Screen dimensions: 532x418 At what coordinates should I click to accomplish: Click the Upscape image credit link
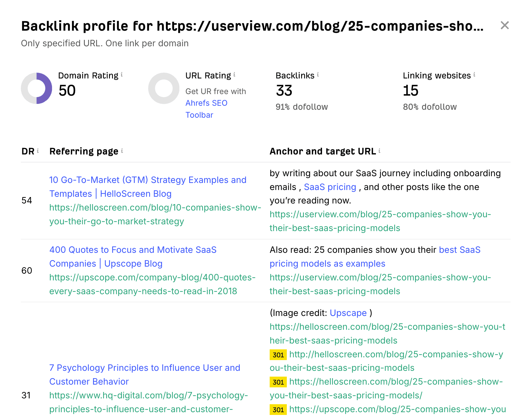point(348,313)
